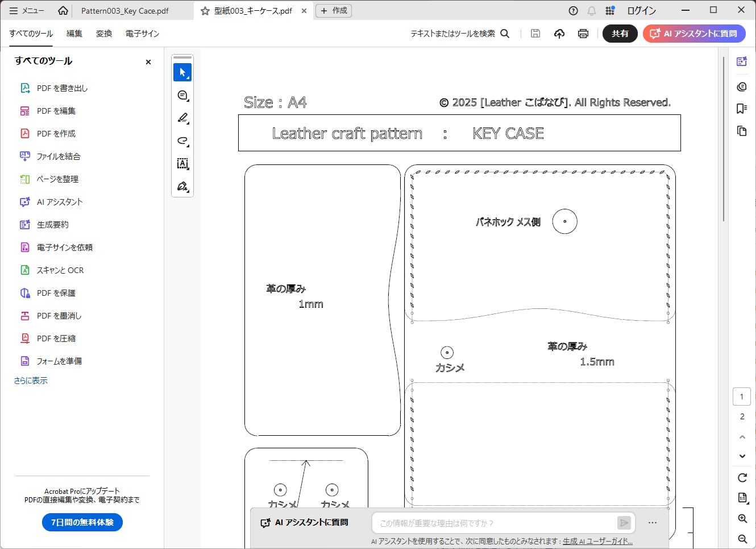The height and width of the screenshot is (549, 756).
Task: Click the Save floppy disk icon
Action: coord(535,34)
